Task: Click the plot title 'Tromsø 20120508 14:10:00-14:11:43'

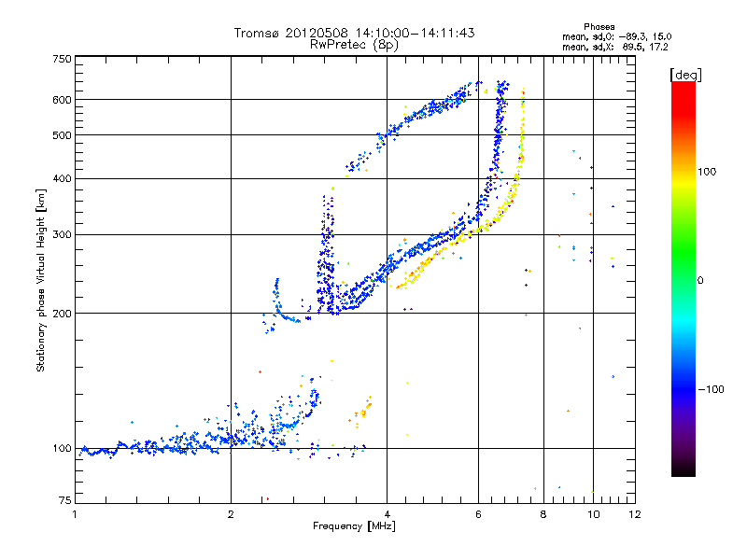Action: (x=354, y=33)
